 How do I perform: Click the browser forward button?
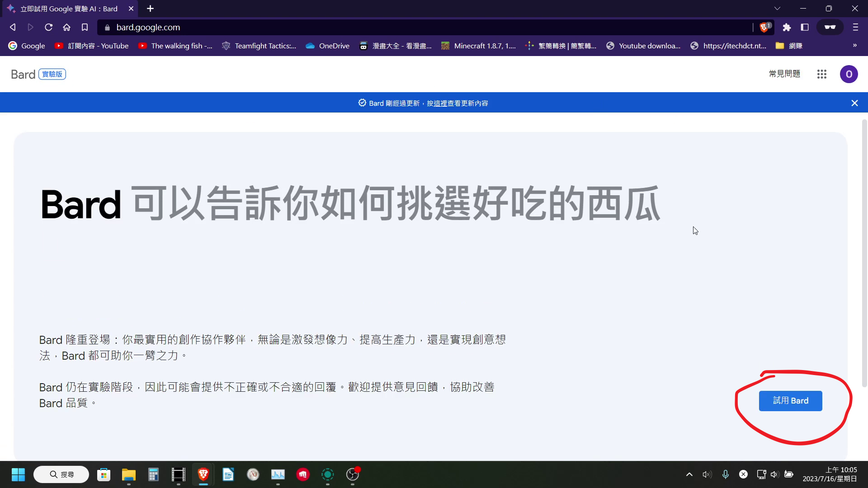click(30, 27)
